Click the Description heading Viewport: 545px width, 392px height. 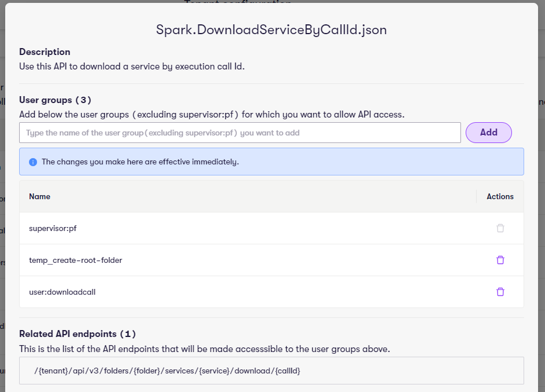tap(45, 52)
